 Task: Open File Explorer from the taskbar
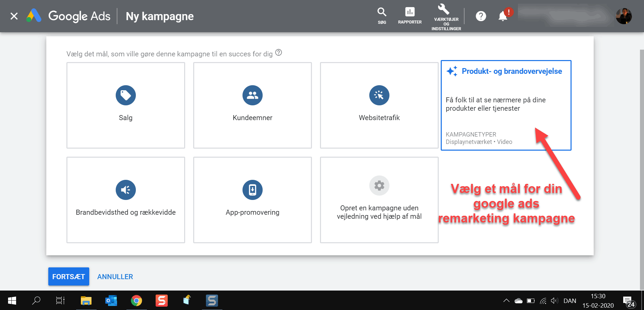click(x=86, y=300)
